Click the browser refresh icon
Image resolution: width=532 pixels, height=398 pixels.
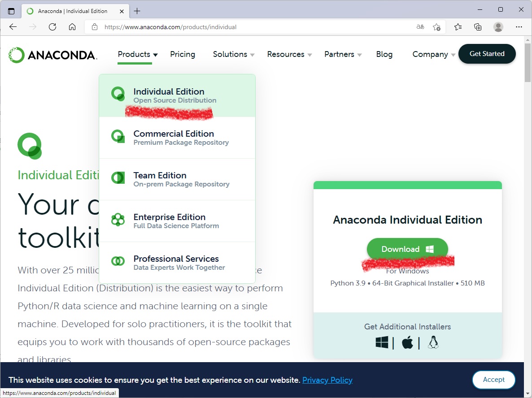pyautogui.click(x=52, y=27)
